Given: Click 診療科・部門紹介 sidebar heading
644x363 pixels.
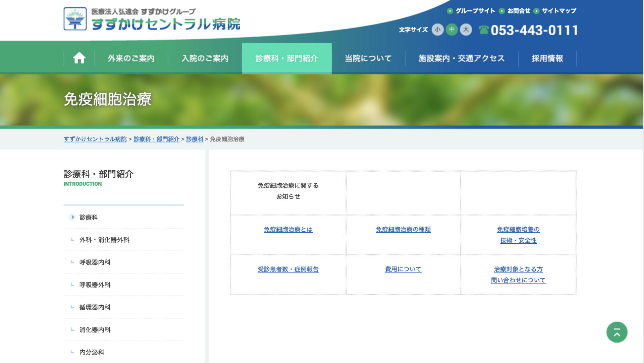Looking at the screenshot, I should pyautogui.click(x=99, y=174).
